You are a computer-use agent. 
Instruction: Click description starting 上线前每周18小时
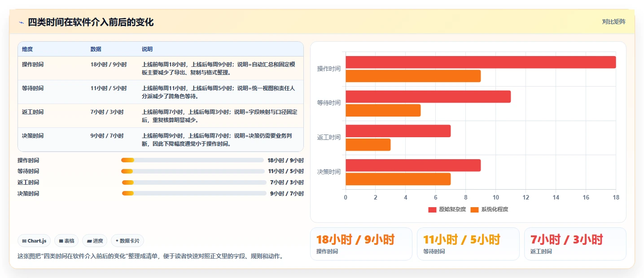(x=219, y=68)
